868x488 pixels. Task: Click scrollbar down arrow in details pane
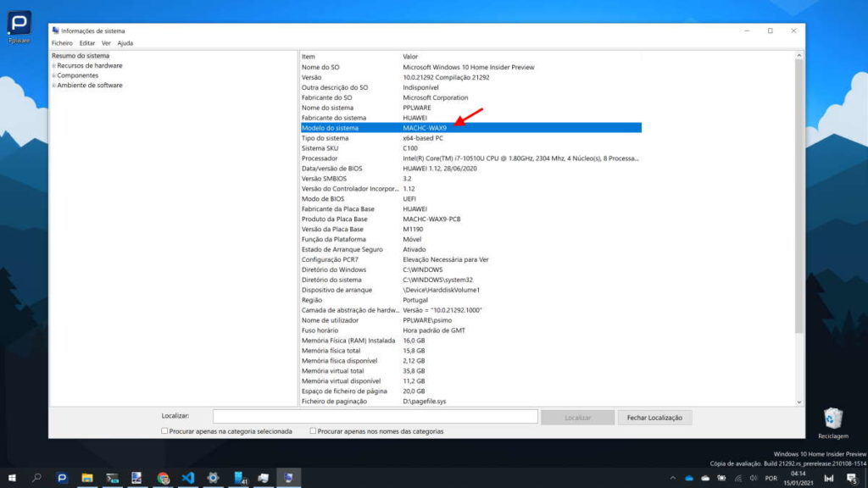(798, 402)
